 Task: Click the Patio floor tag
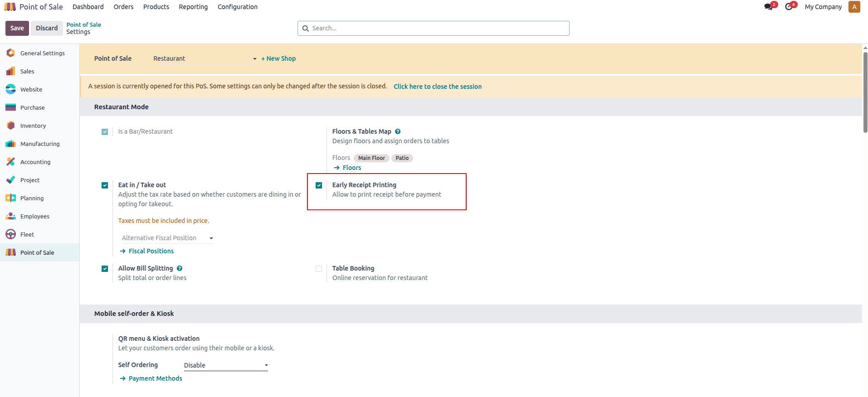coord(402,158)
